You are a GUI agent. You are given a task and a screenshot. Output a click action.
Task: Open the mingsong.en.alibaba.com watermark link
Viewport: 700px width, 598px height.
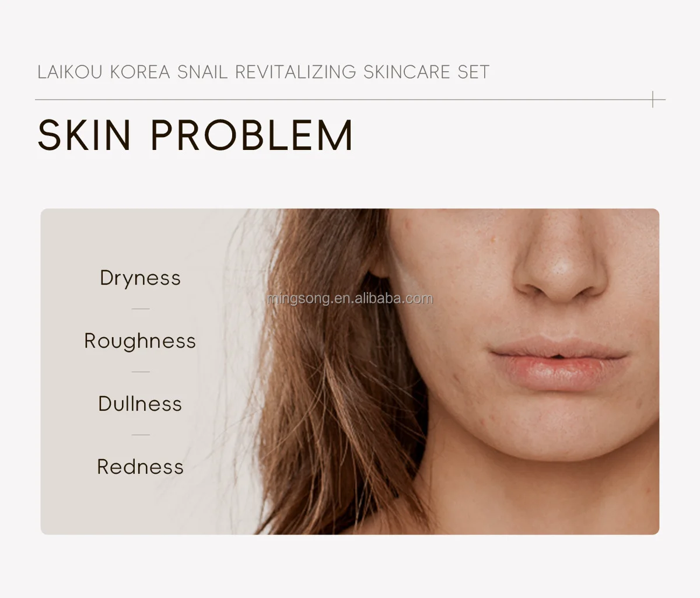point(349,299)
